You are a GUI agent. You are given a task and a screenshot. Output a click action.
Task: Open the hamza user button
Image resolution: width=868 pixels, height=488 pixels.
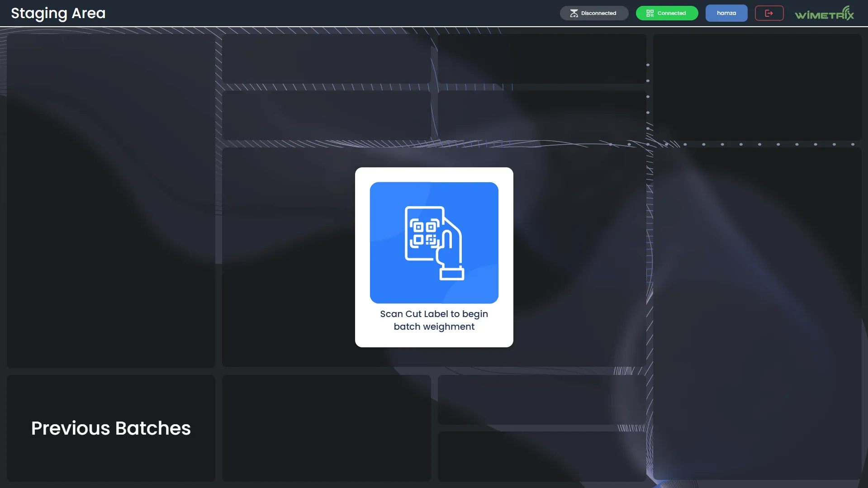coord(726,13)
